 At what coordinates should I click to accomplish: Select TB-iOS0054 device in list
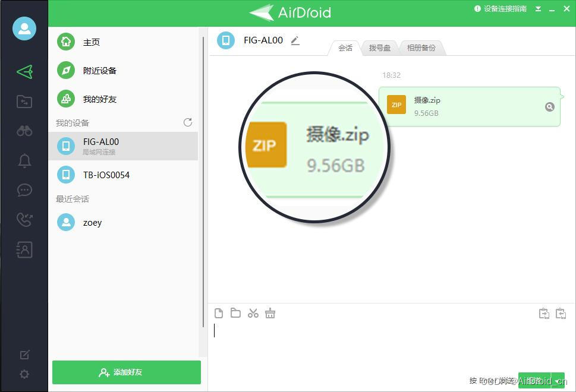pyautogui.click(x=123, y=175)
